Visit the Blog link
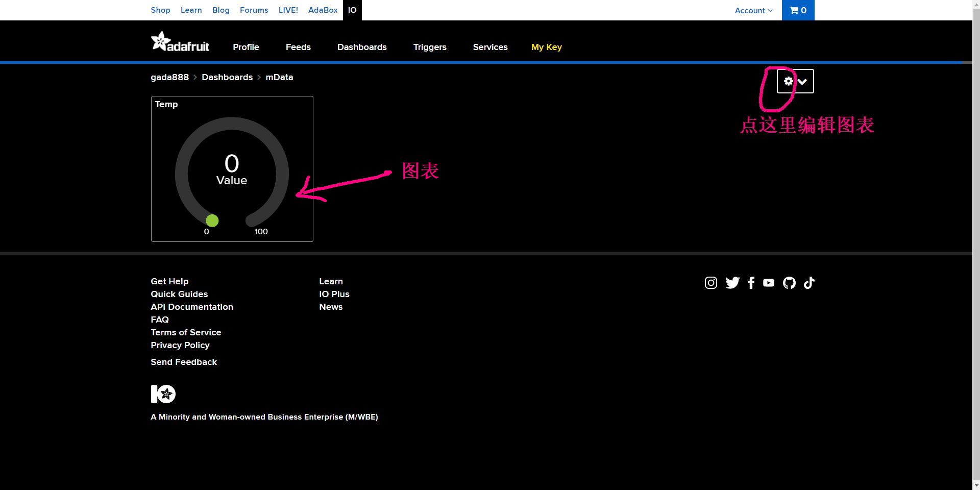Screen dimensions: 980x490 coord(220,10)
